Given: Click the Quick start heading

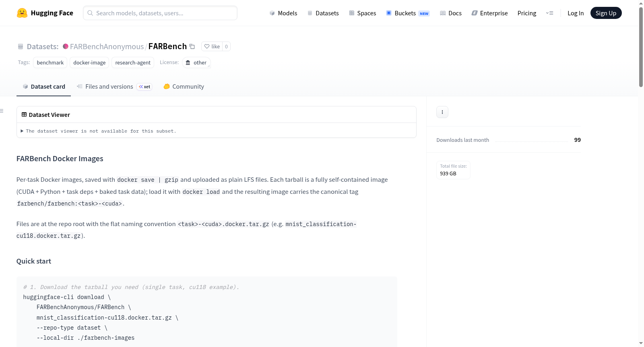Looking at the screenshot, I should (x=34, y=261).
